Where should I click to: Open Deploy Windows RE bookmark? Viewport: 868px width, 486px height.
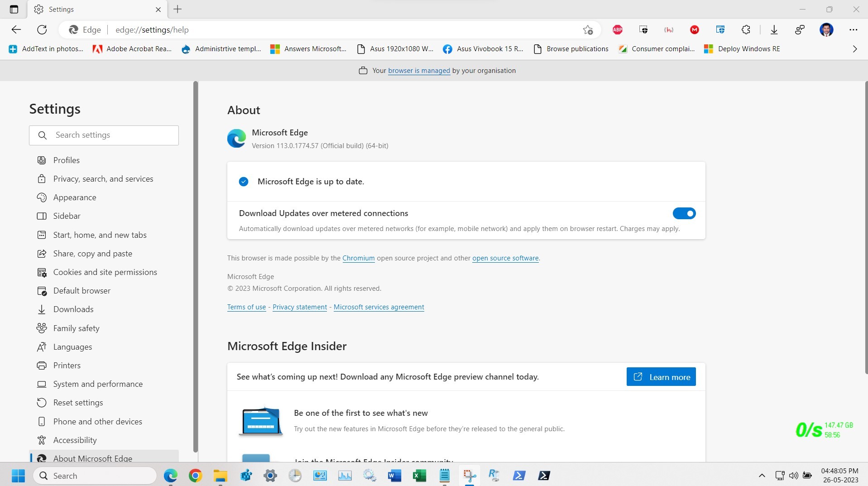pos(742,49)
